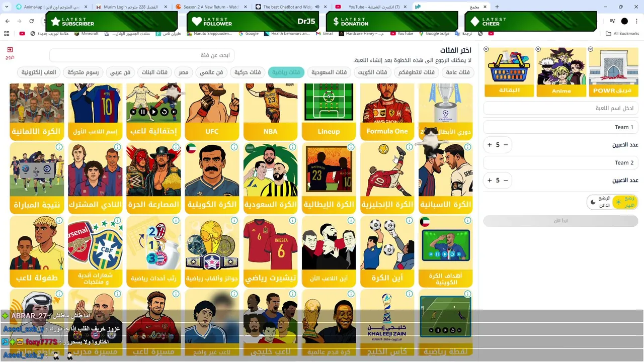
Task: Click the category search field ابحث عن فئة
Action: point(142,55)
